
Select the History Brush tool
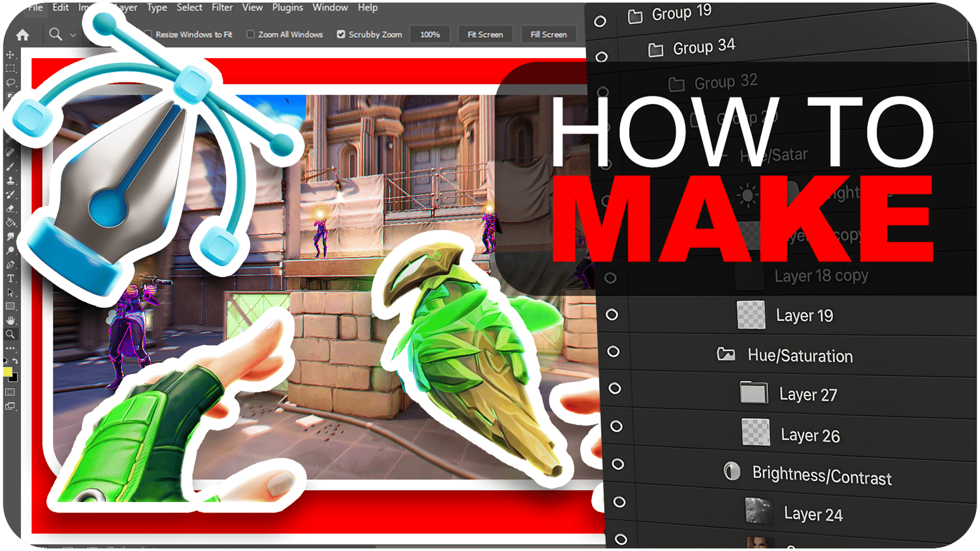(10, 195)
